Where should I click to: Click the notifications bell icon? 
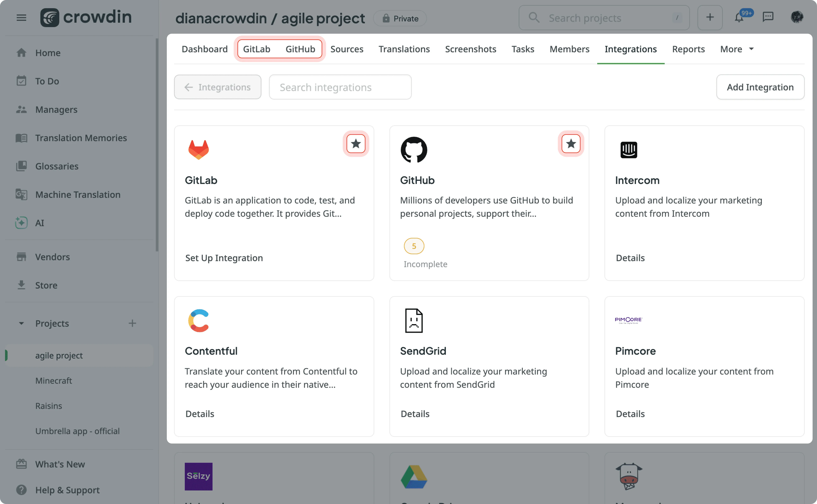(x=739, y=17)
